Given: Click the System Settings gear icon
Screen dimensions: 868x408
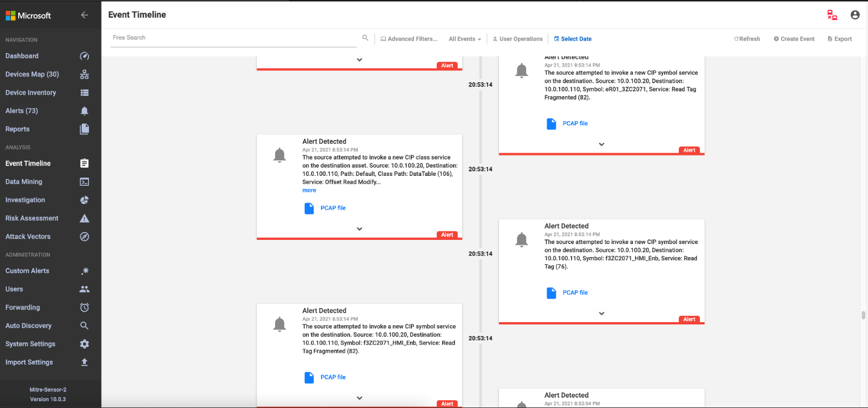Looking at the screenshot, I should pos(84,344).
